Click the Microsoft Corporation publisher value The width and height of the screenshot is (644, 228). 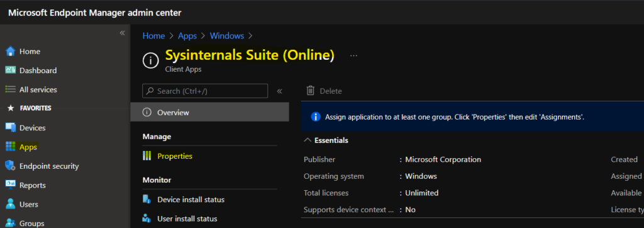pyautogui.click(x=443, y=159)
